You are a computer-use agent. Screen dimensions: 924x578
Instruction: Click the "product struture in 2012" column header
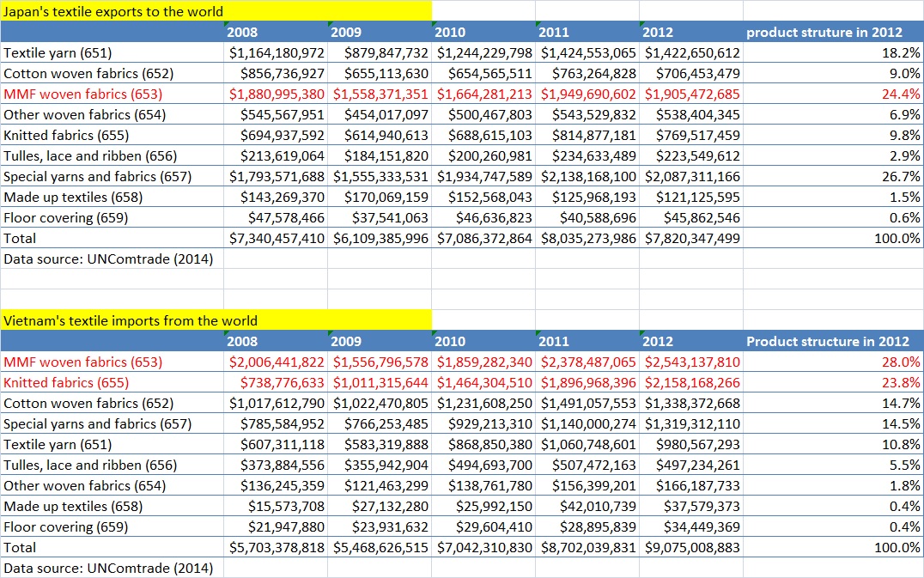coord(824,32)
